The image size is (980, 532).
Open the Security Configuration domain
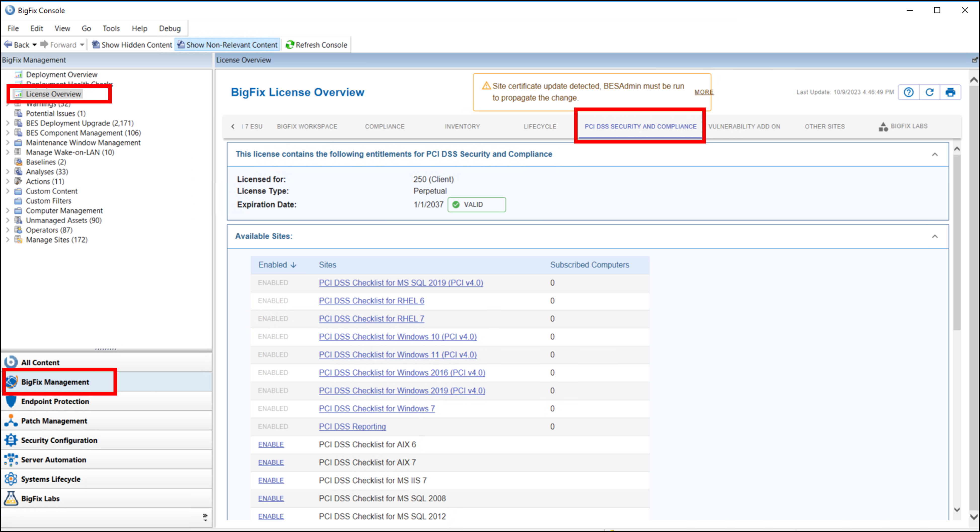click(x=59, y=440)
